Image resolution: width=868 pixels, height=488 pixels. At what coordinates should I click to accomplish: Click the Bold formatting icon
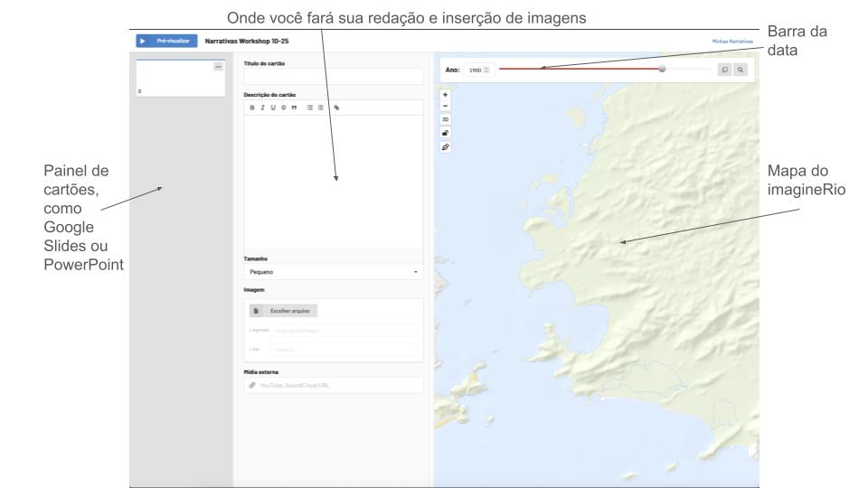[x=250, y=108]
